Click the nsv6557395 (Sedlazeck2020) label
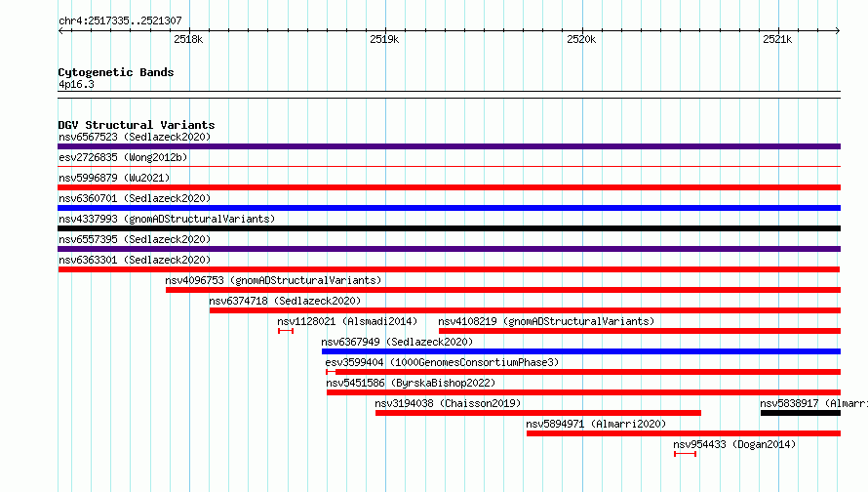The image size is (868, 492). click(135, 239)
